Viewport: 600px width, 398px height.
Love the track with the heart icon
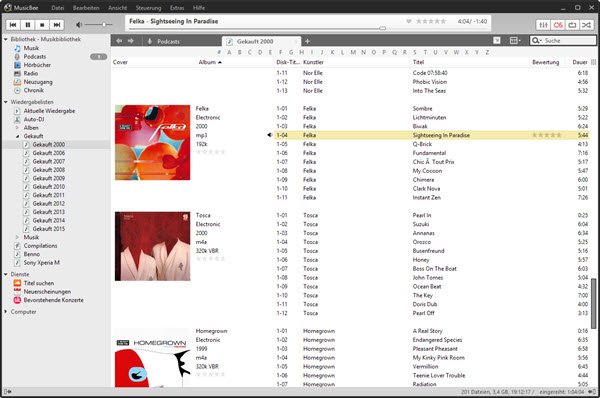(409, 21)
